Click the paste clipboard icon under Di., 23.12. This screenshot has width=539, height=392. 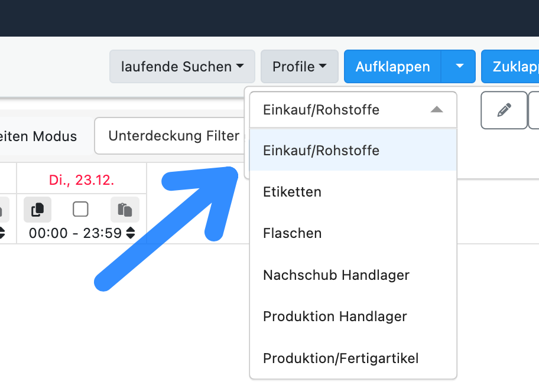tap(125, 210)
